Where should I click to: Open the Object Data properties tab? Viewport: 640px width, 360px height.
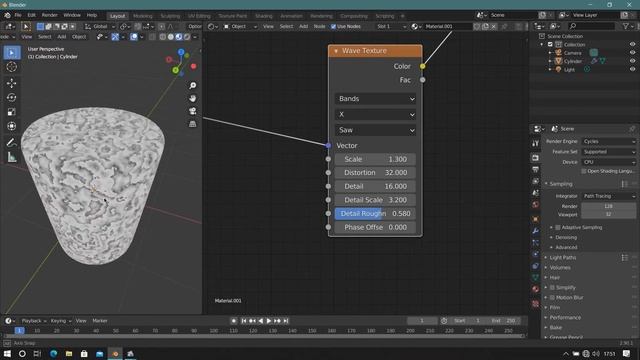[x=536, y=278]
